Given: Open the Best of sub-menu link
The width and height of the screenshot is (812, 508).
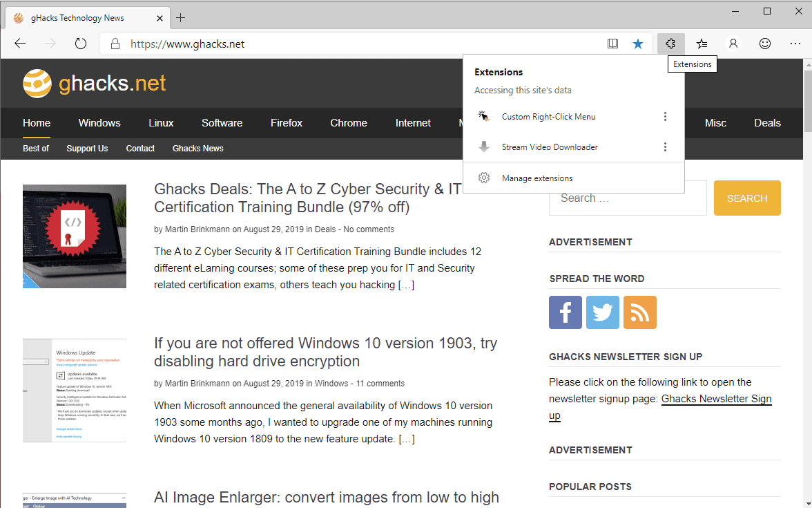Looking at the screenshot, I should pos(36,148).
